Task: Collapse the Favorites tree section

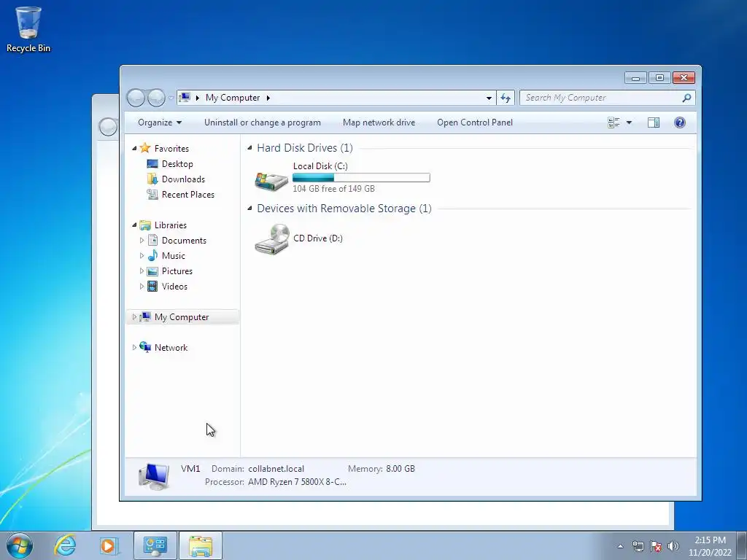Action: [134, 148]
